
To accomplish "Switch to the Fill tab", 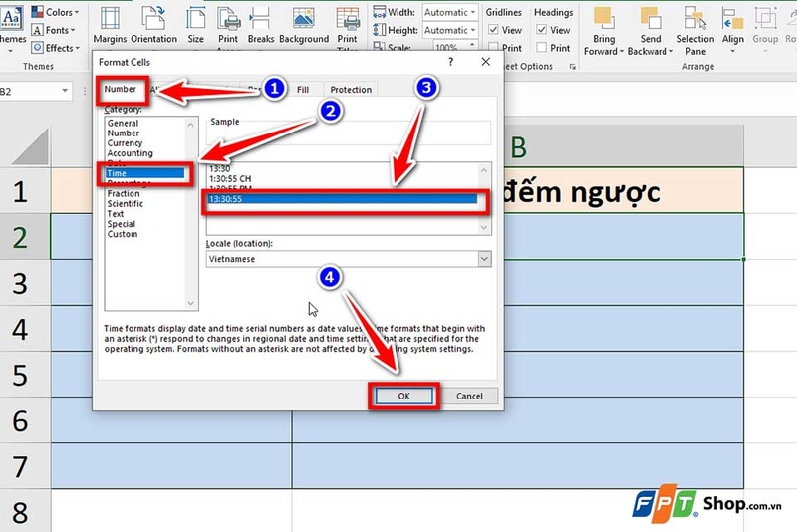I will 303,90.
